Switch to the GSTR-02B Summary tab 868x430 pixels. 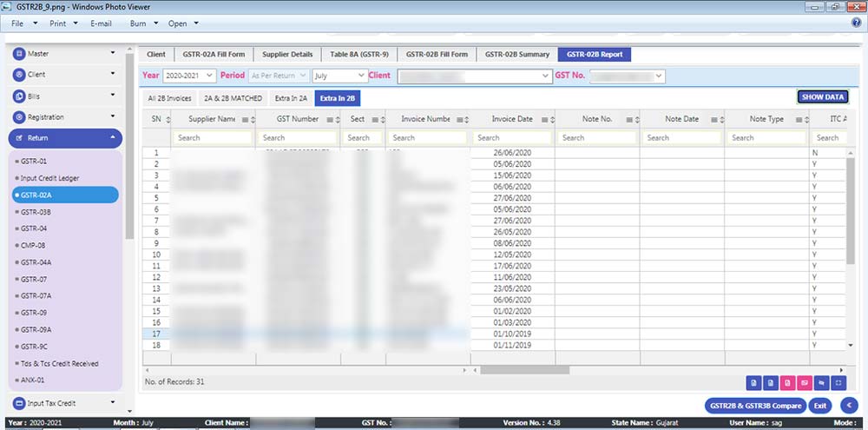[x=516, y=55]
